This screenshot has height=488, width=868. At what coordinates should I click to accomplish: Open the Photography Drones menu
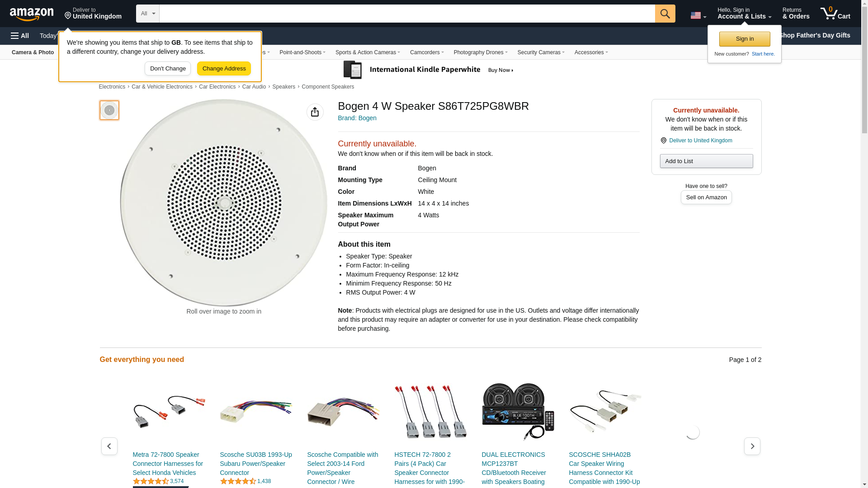click(480, 52)
